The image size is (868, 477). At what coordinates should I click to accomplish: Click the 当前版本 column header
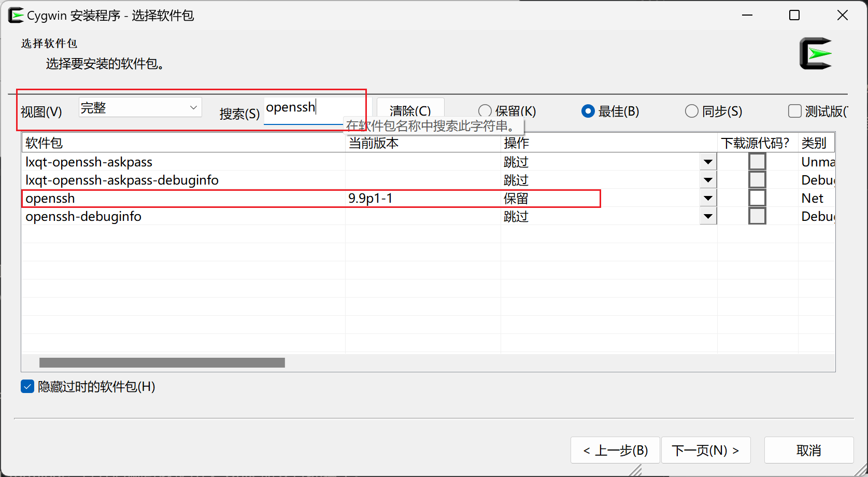(423, 143)
